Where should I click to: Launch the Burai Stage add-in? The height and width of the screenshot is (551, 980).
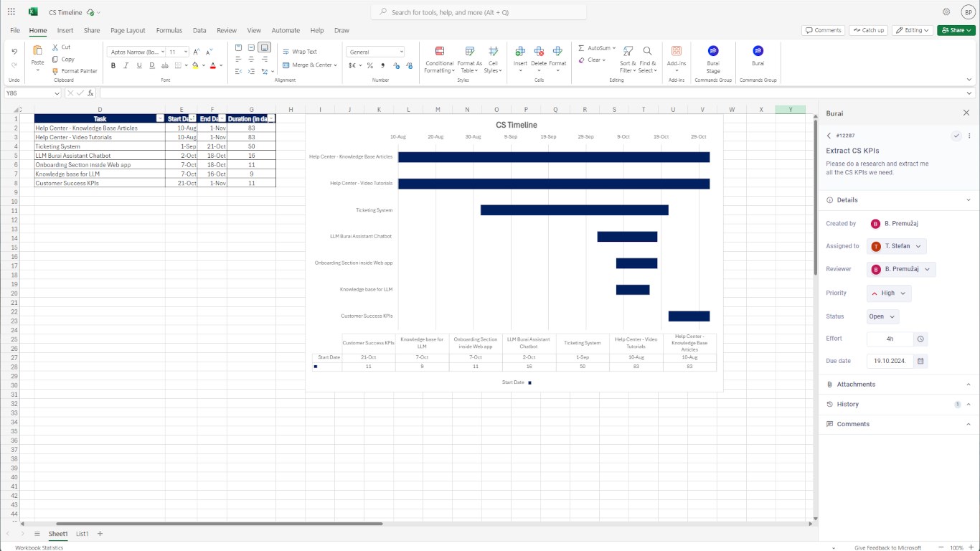pyautogui.click(x=713, y=59)
